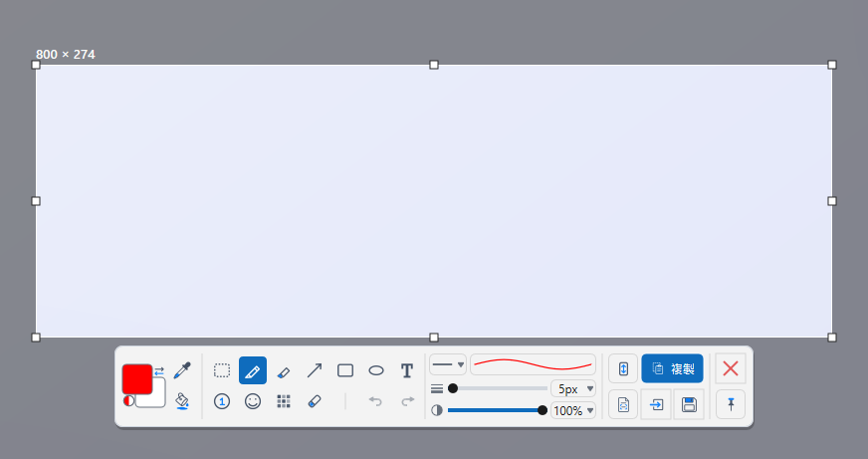Click the top-center selection resize handle
Screen dimensions: 868x459
(434, 65)
